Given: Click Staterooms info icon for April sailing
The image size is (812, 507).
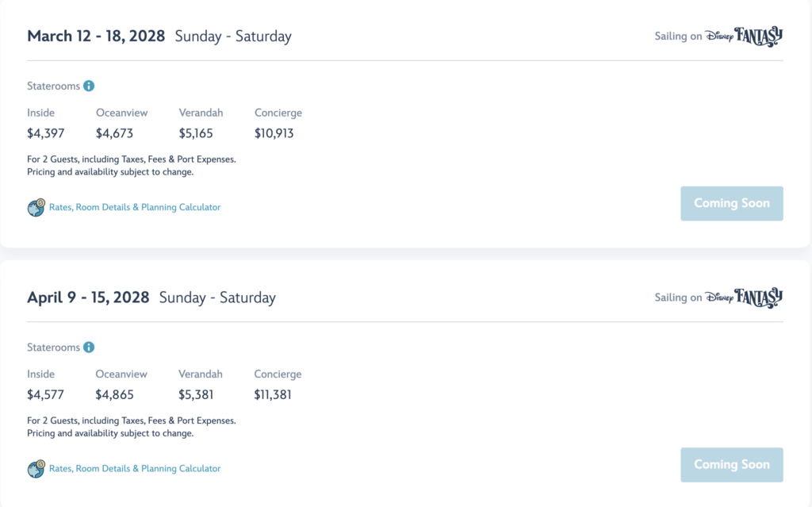Looking at the screenshot, I should click(x=89, y=348).
